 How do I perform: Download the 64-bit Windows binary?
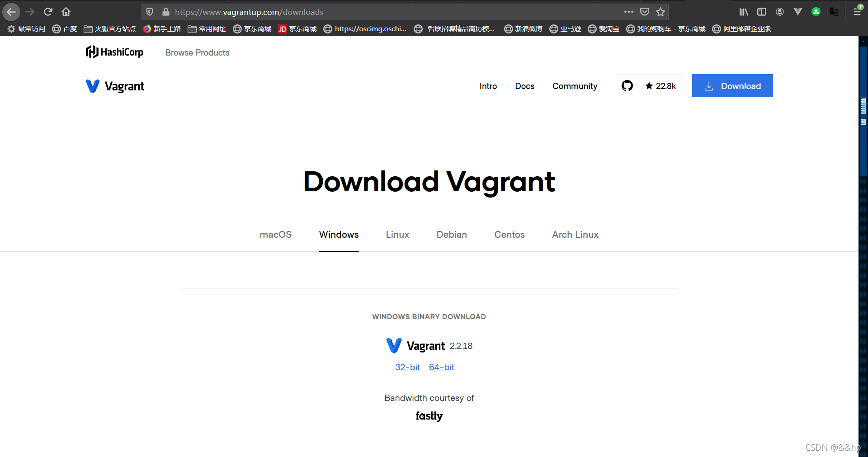coord(442,367)
